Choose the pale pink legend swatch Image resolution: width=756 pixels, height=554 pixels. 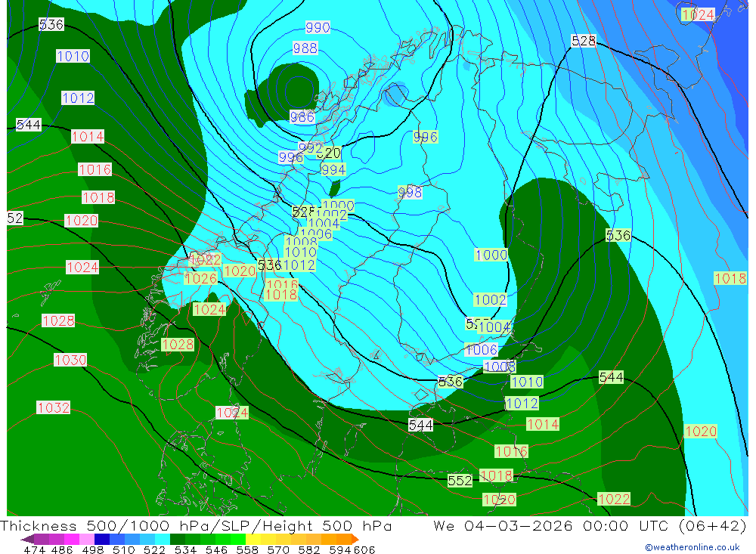pyautogui.click(x=87, y=539)
